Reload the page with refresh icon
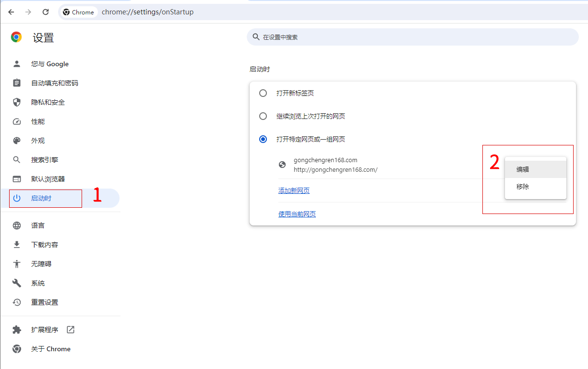 point(46,12)
